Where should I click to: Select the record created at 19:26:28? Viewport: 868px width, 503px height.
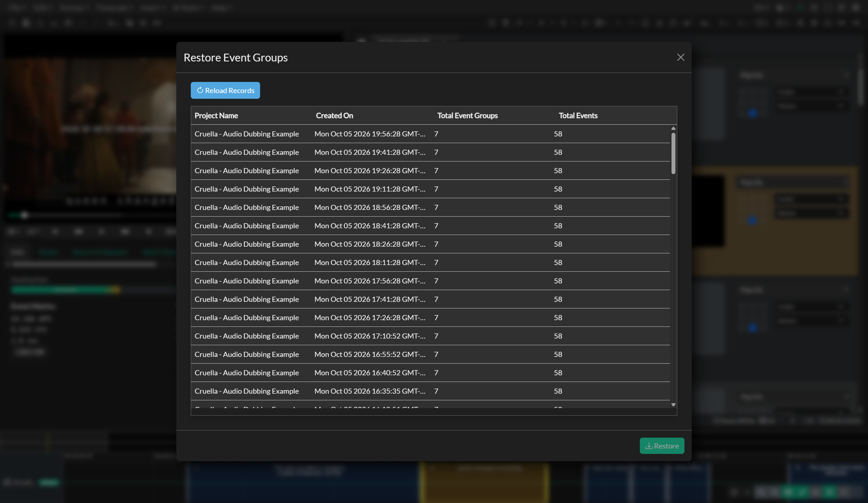(x=431, y=171)
